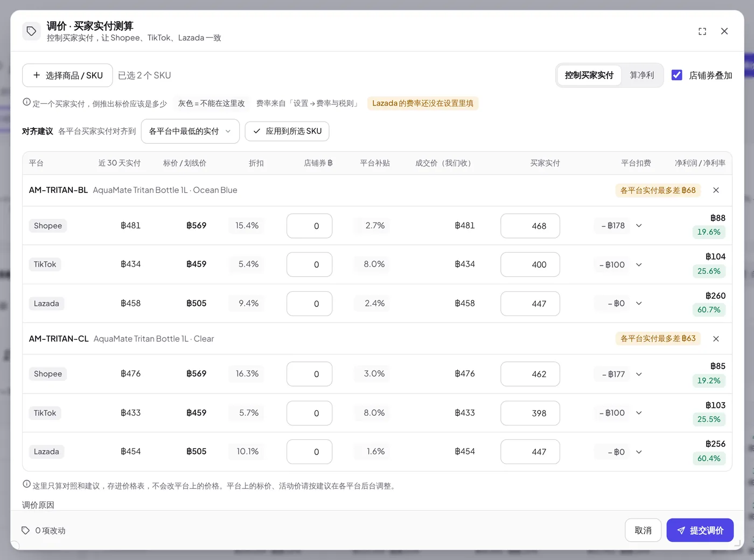Switch to 控制买家实付 mode
754x560 pixels.
click(589, 75)
